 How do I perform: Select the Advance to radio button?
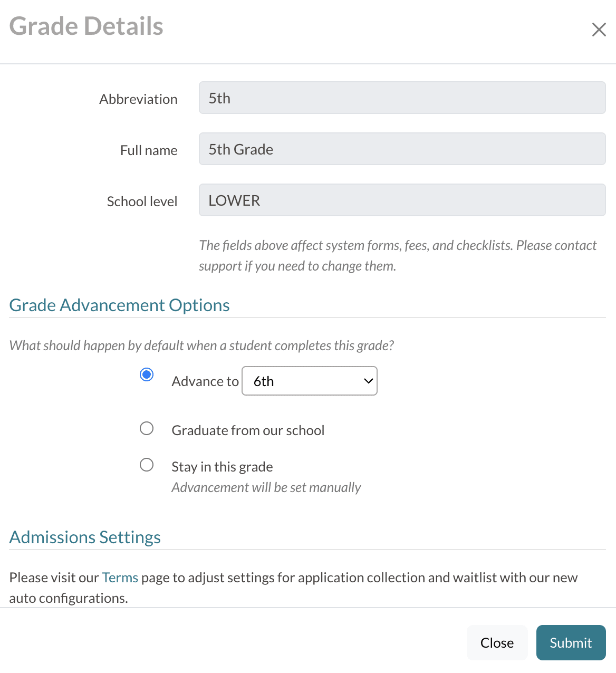[x=147, y=374]
